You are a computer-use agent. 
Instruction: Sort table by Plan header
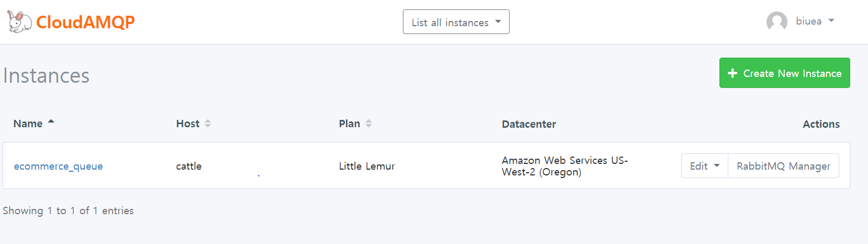pos(350,124)
